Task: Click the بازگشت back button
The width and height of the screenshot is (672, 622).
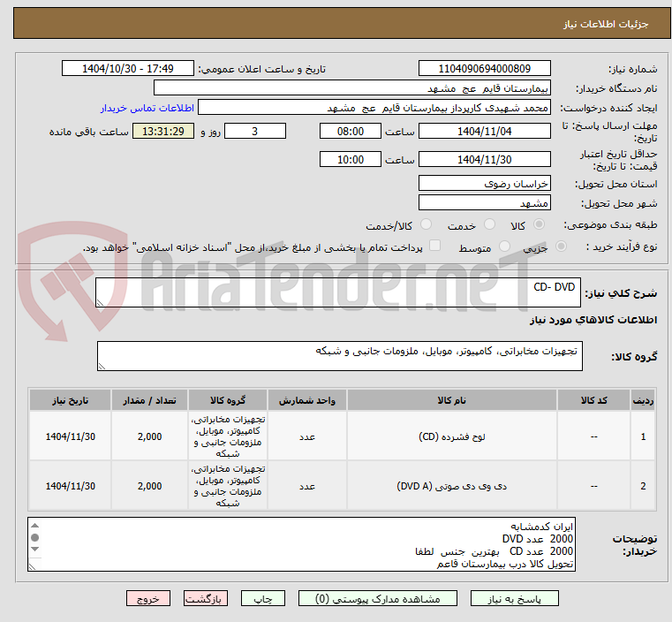Action: [x=206, y=598]
